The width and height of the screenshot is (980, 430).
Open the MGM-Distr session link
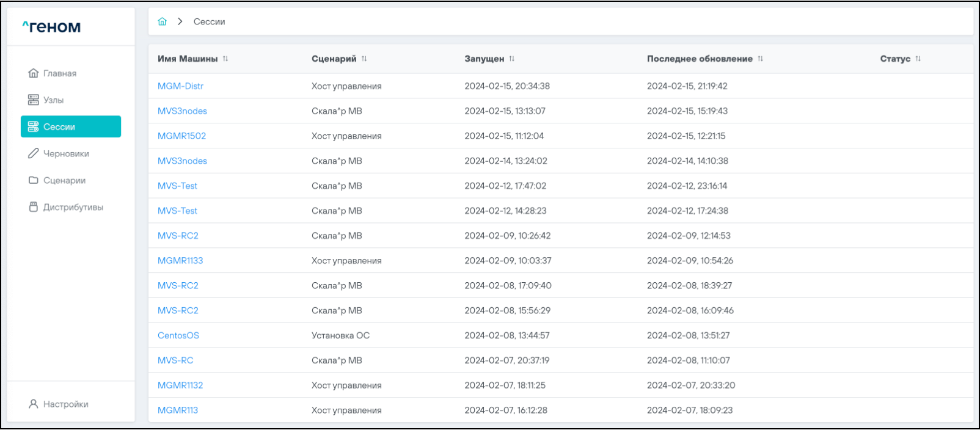point(180,86)
